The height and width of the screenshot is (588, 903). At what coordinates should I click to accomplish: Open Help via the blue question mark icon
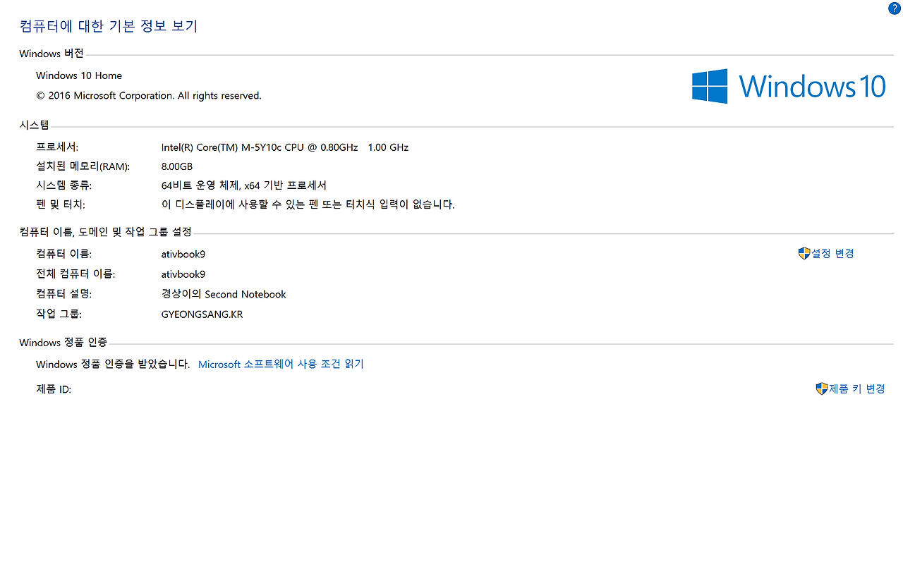point(894,8)
